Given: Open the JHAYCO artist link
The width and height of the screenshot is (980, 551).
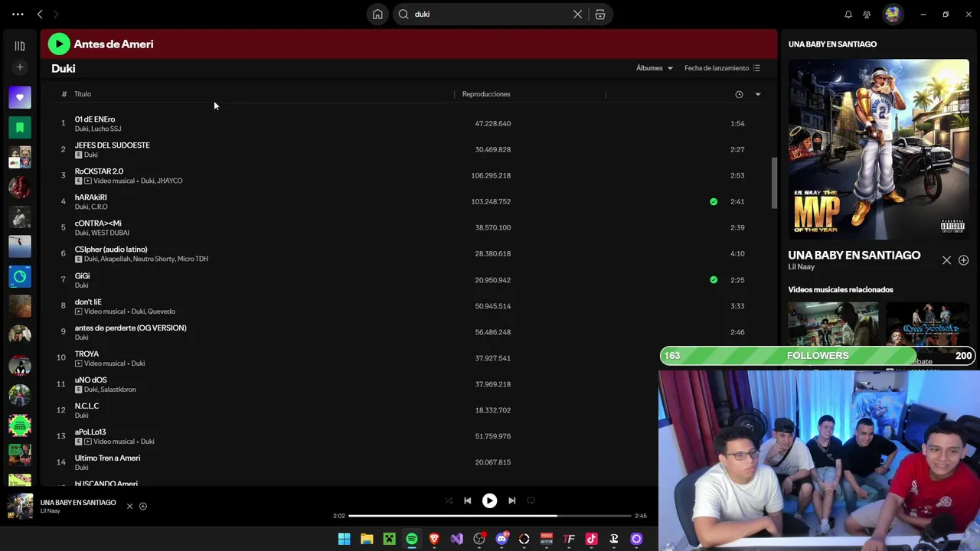Looking at the screenshot, I should coord(170,181).
